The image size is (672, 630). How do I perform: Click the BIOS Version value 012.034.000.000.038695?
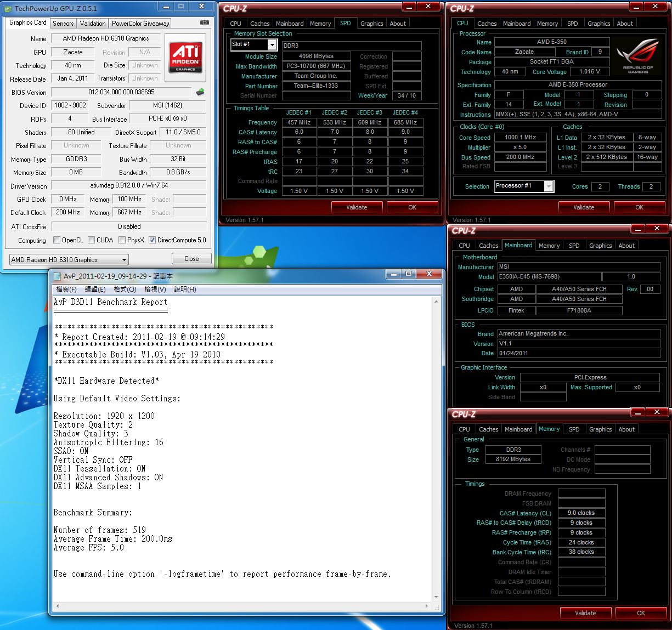[x=121, y=92]
